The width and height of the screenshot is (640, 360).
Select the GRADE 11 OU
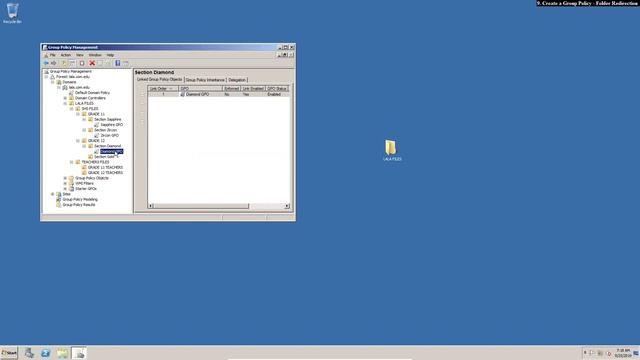coord(96,114)
